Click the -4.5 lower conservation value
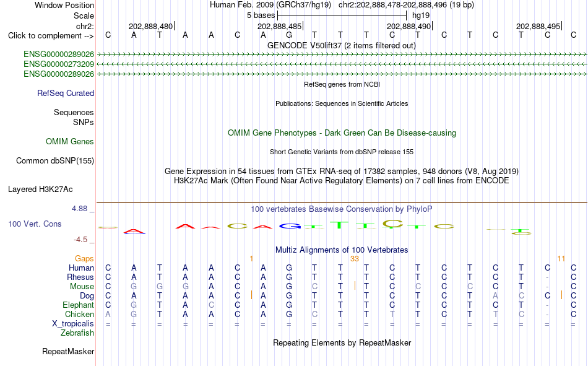 [x=80, y=240]
